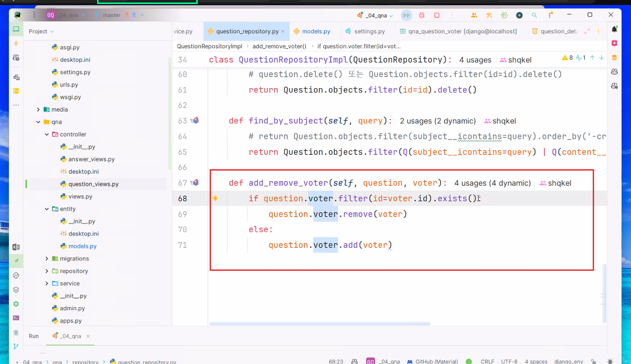Open the Terminal tool window
The height and width of the screenshot is (364, 631).
(x=16, y=318)
